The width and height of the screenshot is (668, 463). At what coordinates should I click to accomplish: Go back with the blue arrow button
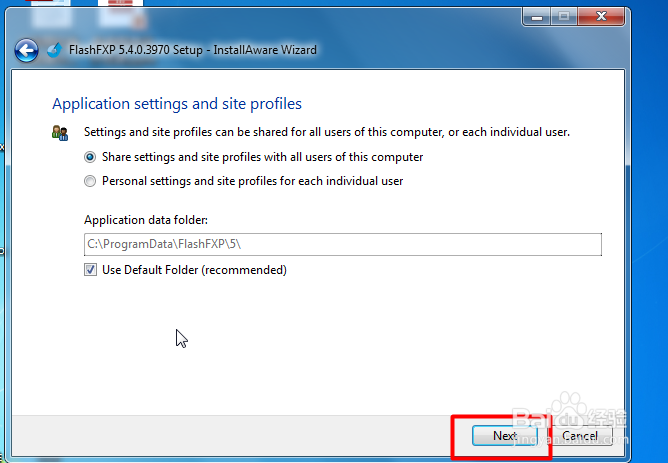26,51
